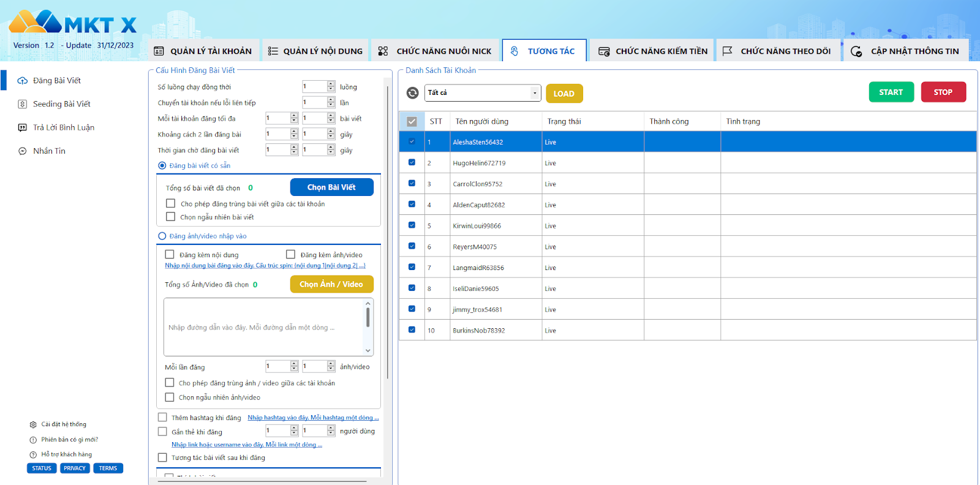The height and width of the screenshot is (485, 980).
Task: Click the Tương Tác touch icon
Action: click(514, 51)
